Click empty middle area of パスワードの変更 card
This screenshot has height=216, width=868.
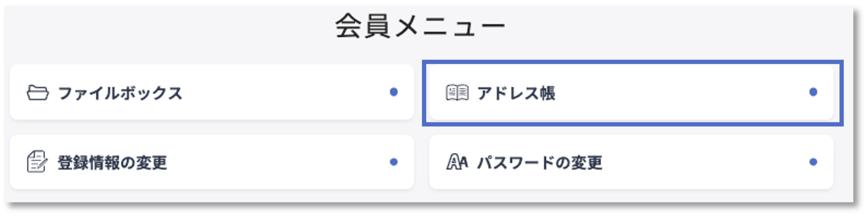tap(706, 162)
